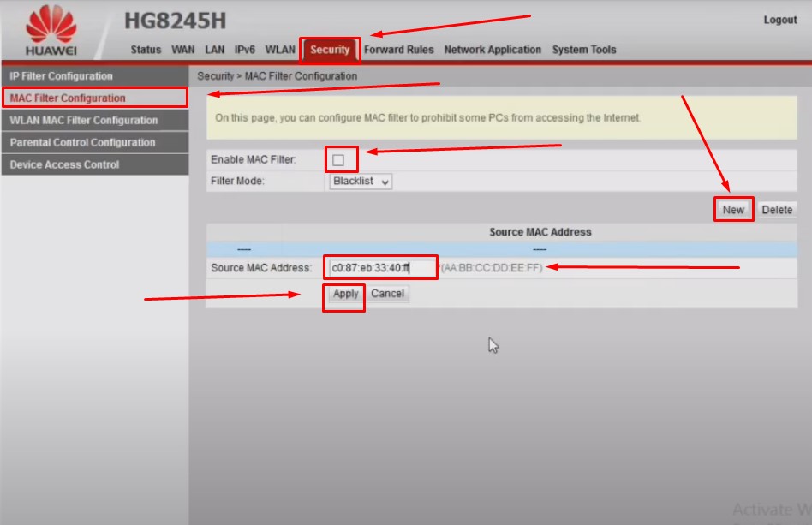Screen dimensions: 812x525
Task: Open IP Filter Configuration page
Action: point(95,76)
